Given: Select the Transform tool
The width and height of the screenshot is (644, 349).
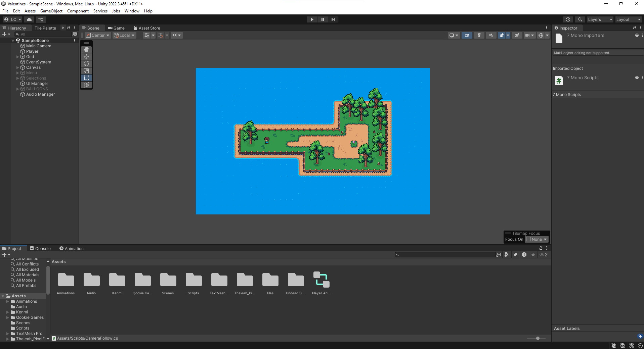Looking at the screenshot, I should (86, 85).
